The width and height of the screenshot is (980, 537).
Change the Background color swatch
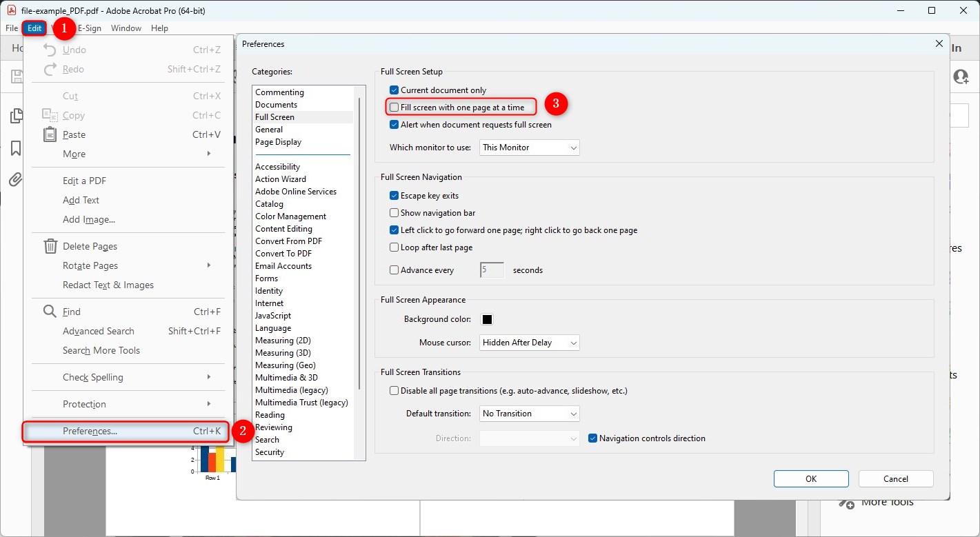[x=488, y=318]
